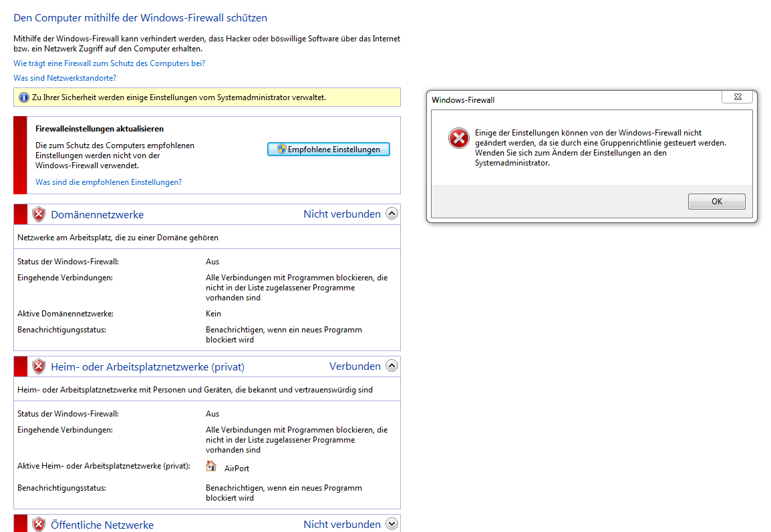Open 'Wie trägt eine Firewall zum Schutz' link
This screenshot has width=771, height=532.
(x=109, y=63)
